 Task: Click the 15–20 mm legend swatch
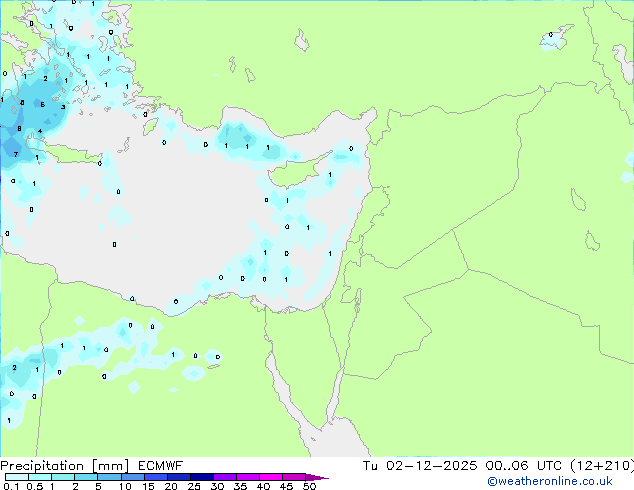[156, 477]
